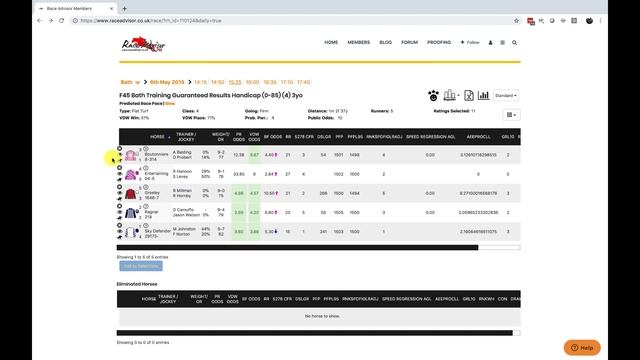
Task: Open the reports podium dropdown
Action: pos(451,96)
